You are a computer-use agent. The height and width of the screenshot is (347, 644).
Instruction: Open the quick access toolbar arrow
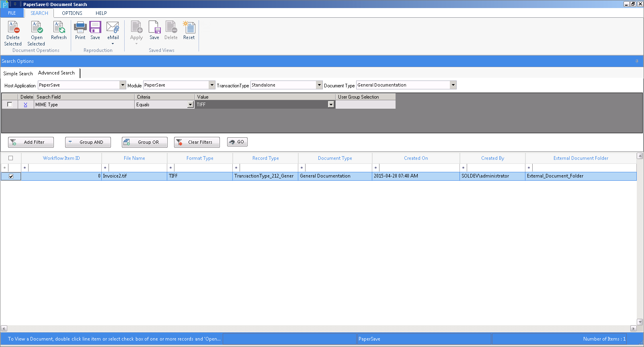point(15,4)
